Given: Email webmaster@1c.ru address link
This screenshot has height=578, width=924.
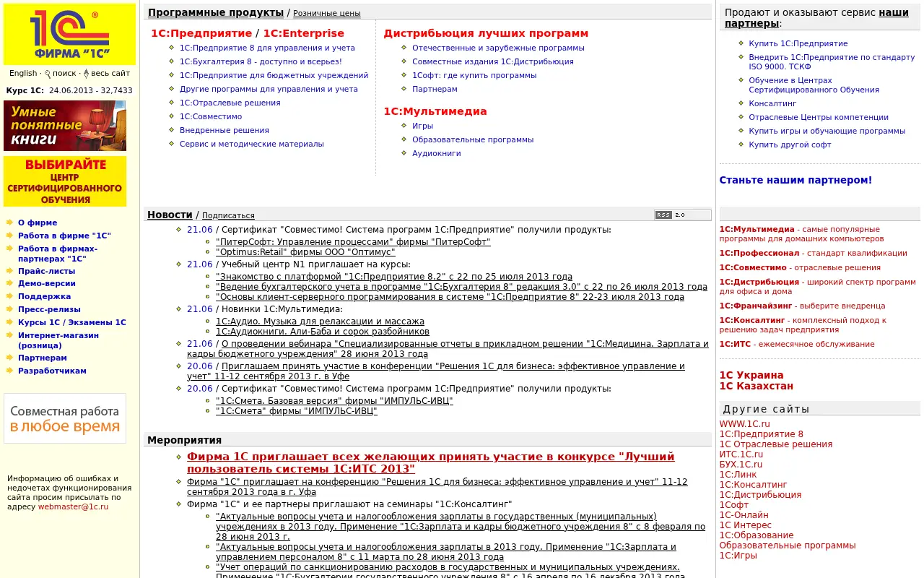Looking at the screenshot, I should 73,506.
